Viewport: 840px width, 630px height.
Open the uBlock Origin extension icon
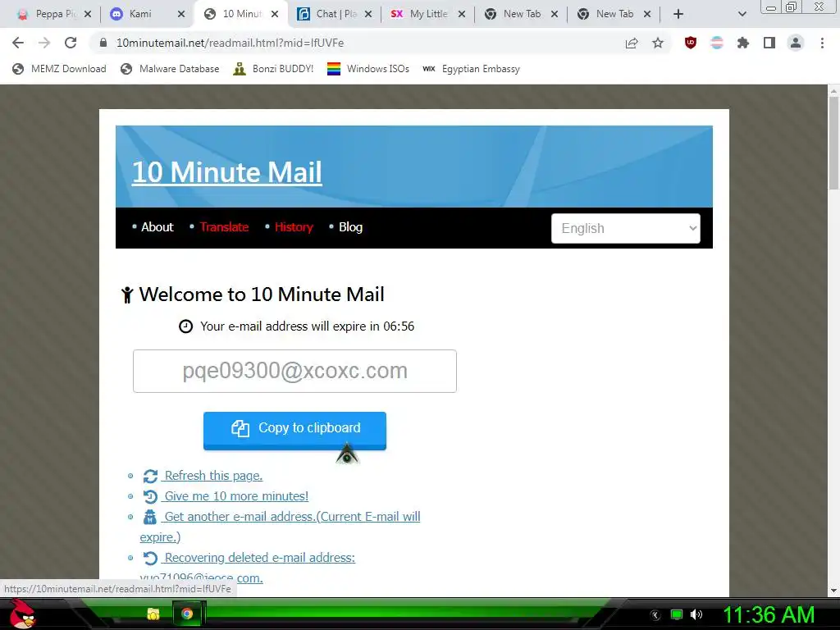click(x=691, y=43)
